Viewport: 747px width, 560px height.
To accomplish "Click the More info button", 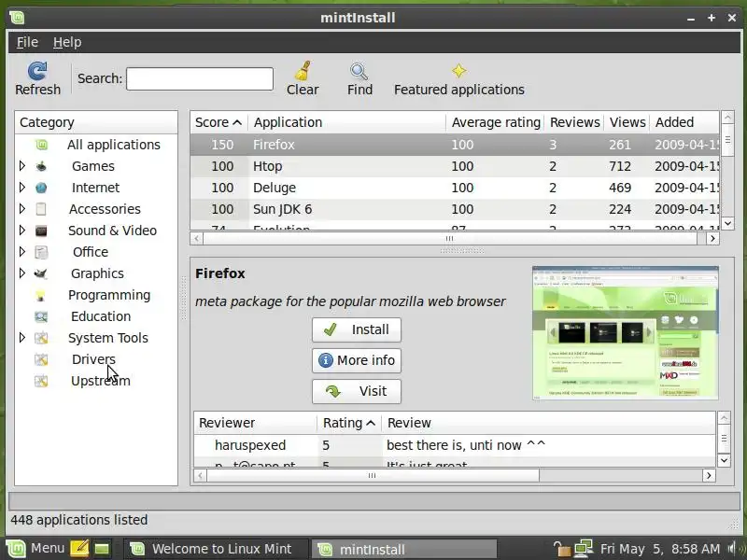I will tap(357, 360).
